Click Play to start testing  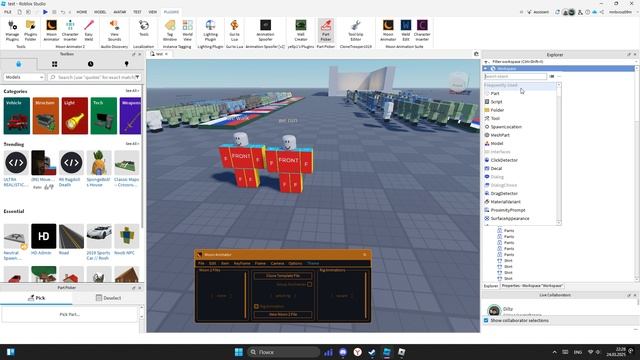(45, 12)
